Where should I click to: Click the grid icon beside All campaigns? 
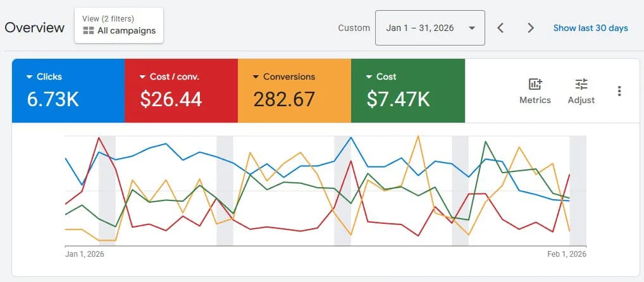click(89, 31)
